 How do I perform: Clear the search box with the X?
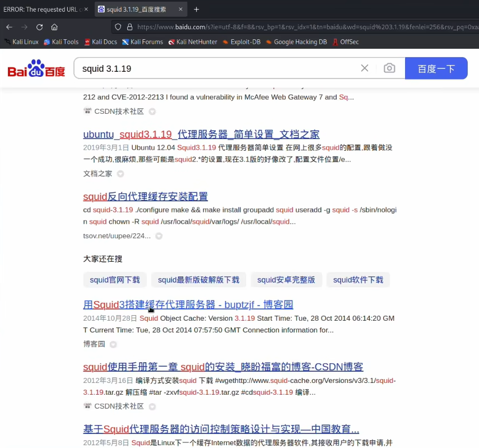pyautogui.click(x=365, y=68)
